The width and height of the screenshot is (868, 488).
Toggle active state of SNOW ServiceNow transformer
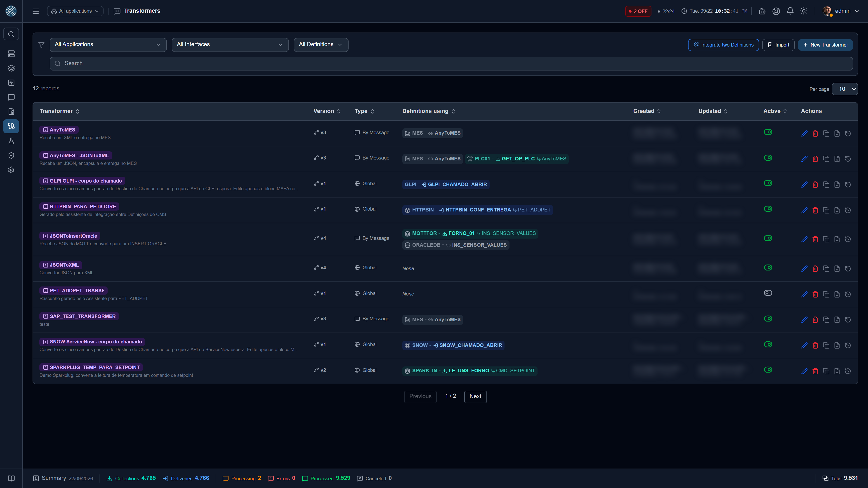click(x=768, y=344)
